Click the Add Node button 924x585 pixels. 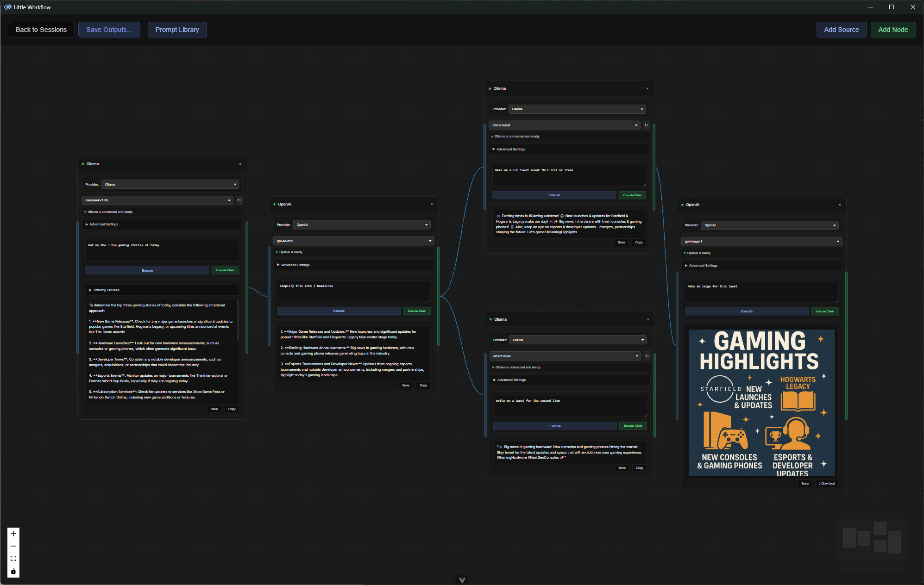893,30
